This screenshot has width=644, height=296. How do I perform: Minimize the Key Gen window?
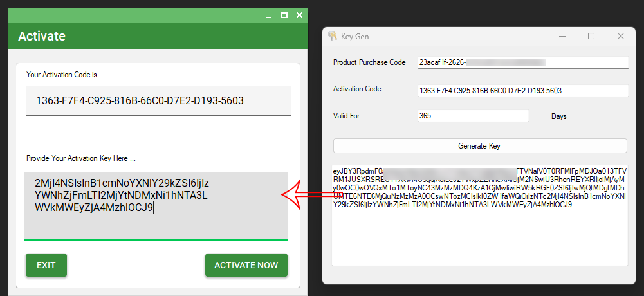pyautogui.click(x=561, y=37)
